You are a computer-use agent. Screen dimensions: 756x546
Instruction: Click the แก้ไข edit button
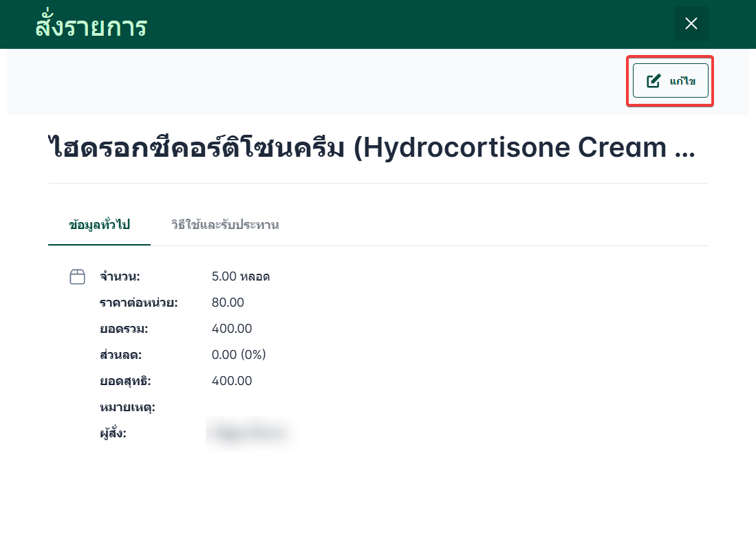[670, 80]
